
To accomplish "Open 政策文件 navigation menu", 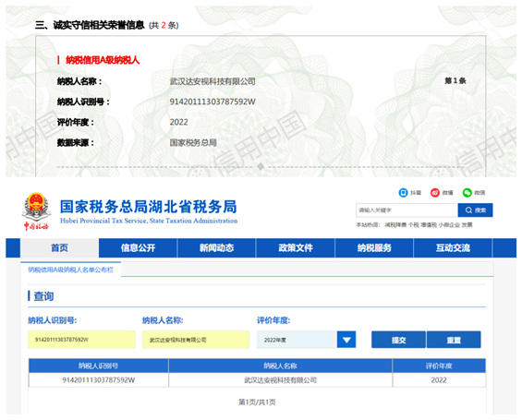I will point(296,248).
